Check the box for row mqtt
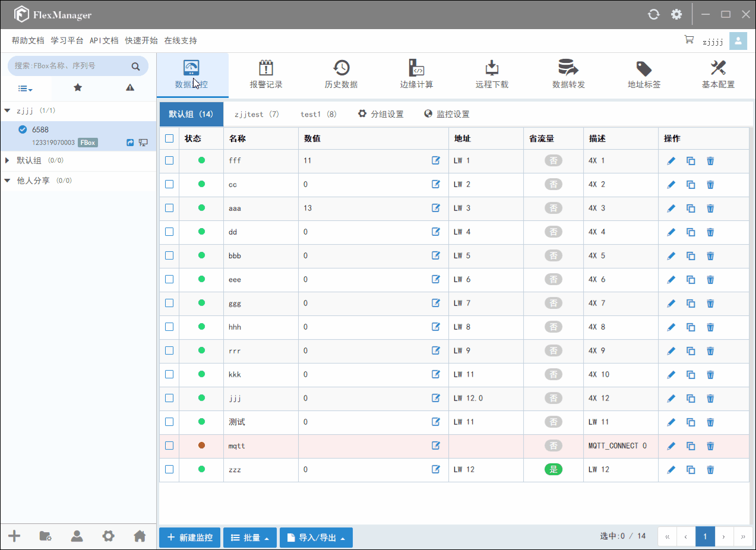Viewport: 756px width, 550px height. [x=169, y=445]
